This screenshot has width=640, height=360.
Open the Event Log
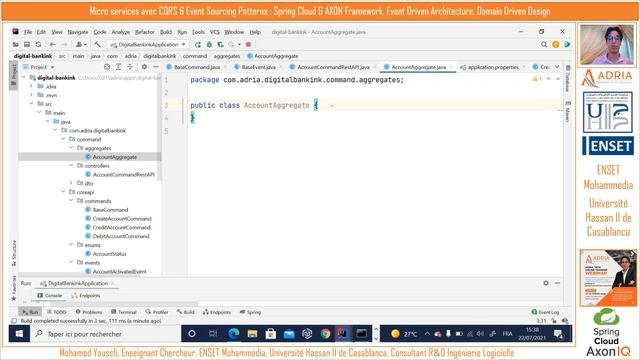pos(545,312)
